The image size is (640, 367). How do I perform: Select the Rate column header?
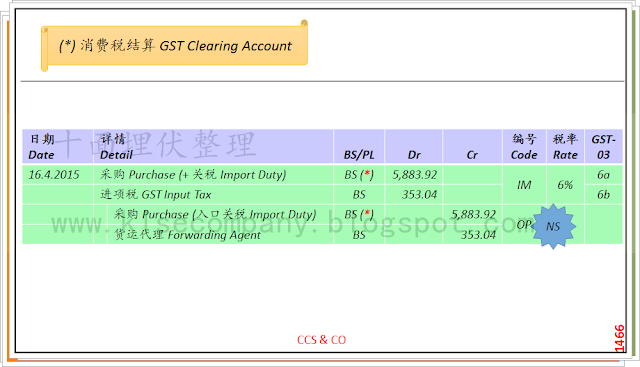click(x=565, y=147)
